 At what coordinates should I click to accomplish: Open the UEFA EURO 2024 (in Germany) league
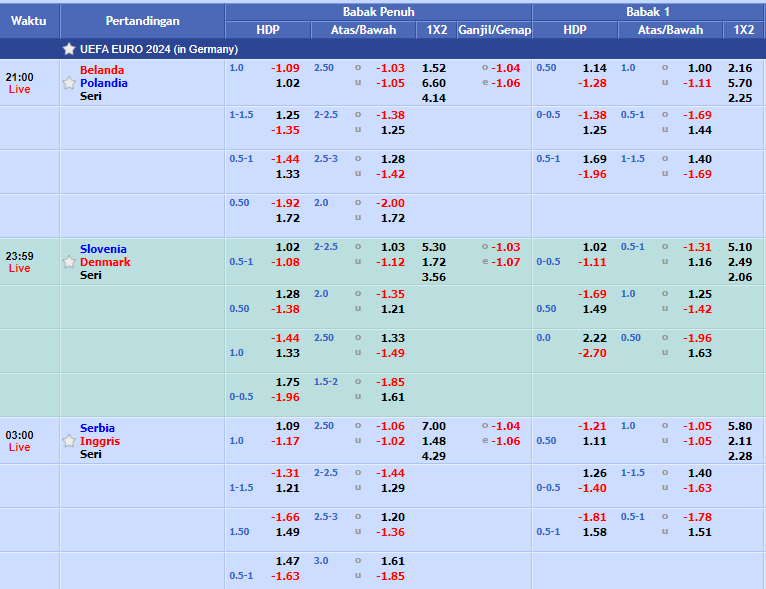[x=159, y=49]
